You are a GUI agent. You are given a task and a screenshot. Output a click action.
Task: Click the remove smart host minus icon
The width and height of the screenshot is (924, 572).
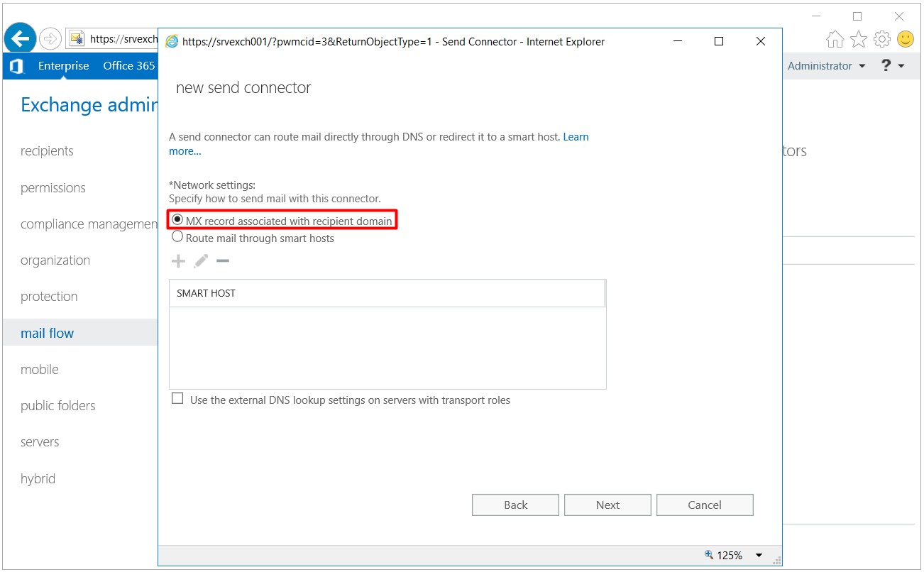click(x=223, y=261)
